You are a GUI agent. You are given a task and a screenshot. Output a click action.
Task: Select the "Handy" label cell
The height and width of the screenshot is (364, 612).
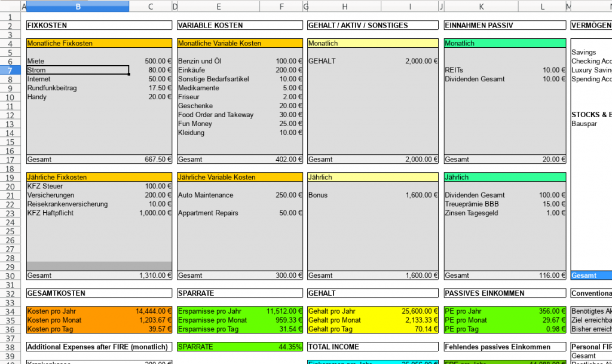coord(78,97)
